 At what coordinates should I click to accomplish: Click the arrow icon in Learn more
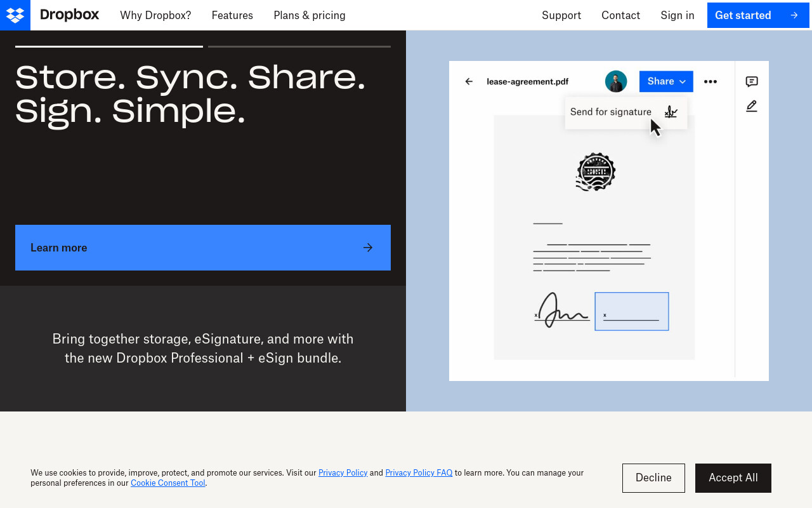368,248
